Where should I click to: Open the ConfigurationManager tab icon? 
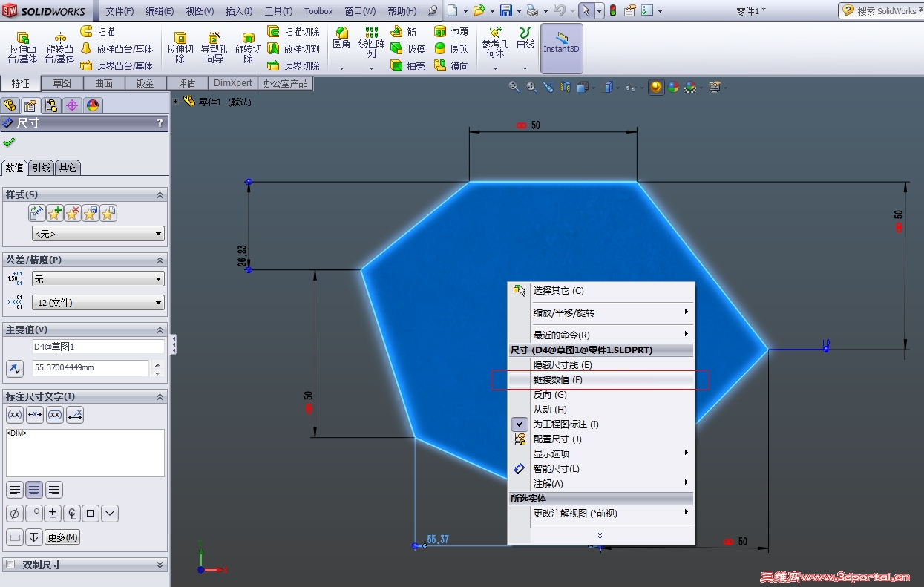click(51, 105)
